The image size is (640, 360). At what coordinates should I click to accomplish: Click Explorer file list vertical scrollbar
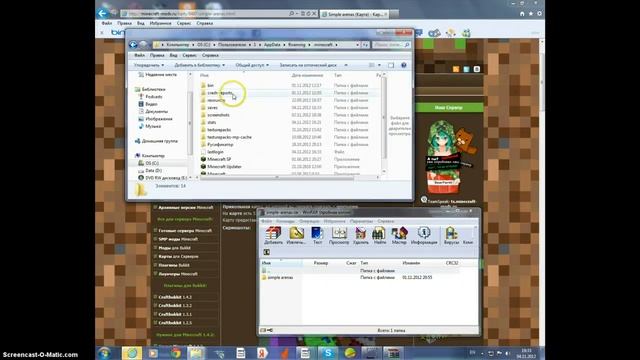pos(384,118)
